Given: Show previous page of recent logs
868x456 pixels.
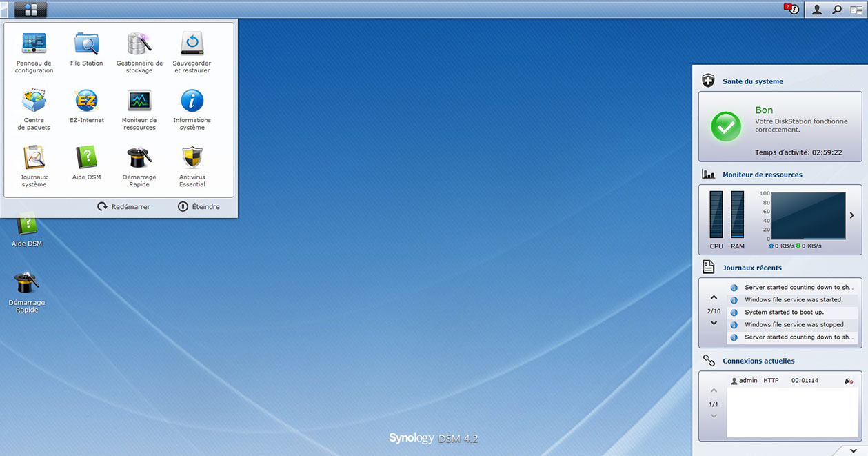Looking at the screenshot, I should pyautogui.click(x=714, y=298).
